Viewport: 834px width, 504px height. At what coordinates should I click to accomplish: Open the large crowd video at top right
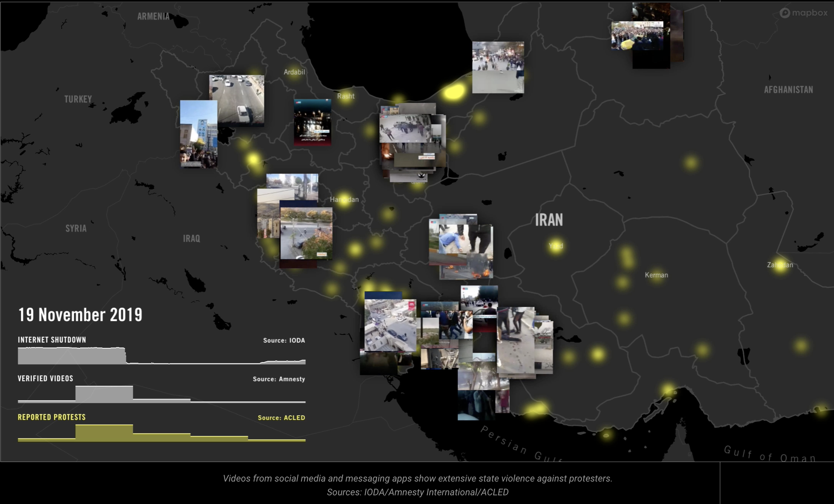637,35
